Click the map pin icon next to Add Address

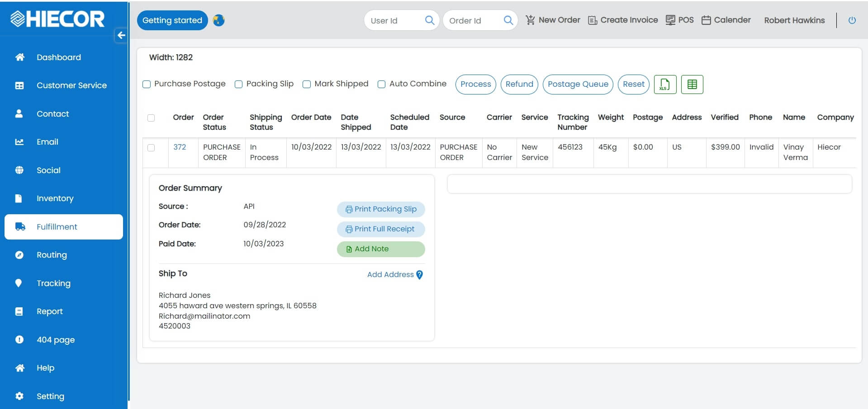coord(419,275)
